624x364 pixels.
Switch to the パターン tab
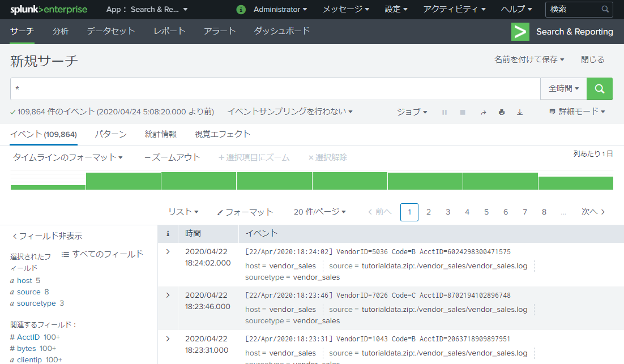[x=110, y=134]
